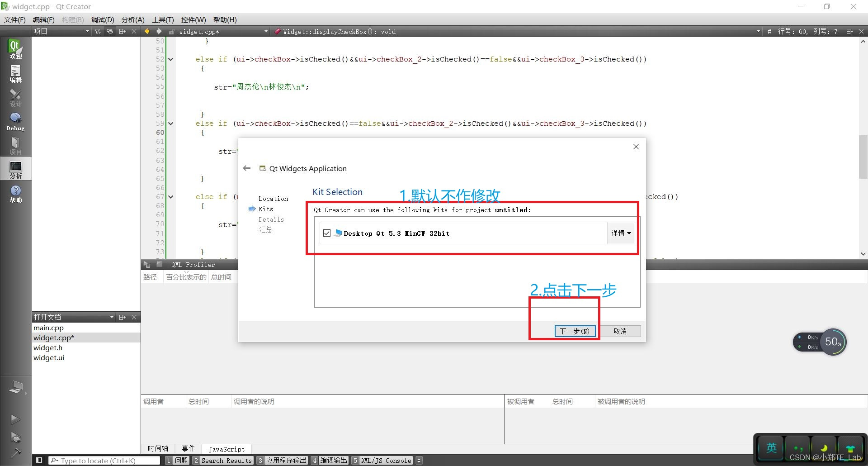The image size is (868, 466).
Task: Toggle run button at bottom of sidebar
Action: 16,419
